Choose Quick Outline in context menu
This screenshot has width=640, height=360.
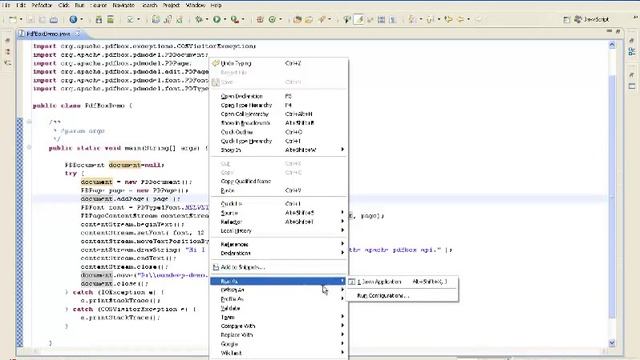pyautogui.click(x=279, y=132)
